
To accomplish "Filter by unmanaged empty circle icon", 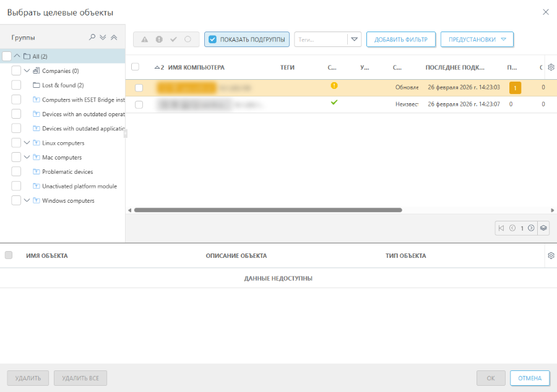I will point(188,40).
